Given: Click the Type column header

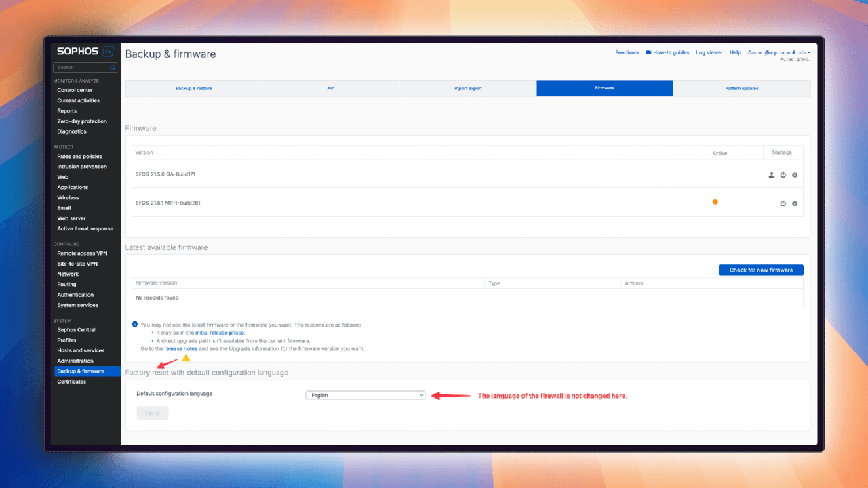Looking at the screenshot, I should [x=494, y=283].
